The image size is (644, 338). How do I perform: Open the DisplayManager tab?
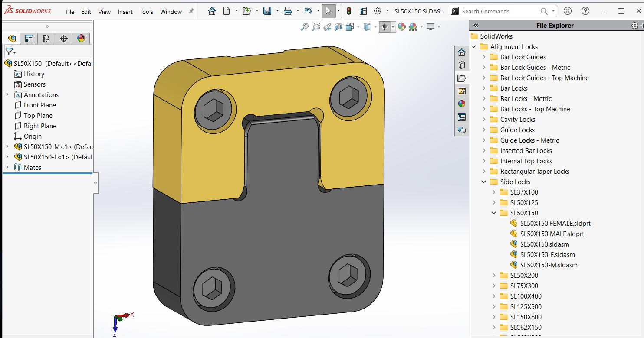tap(81, 39)
